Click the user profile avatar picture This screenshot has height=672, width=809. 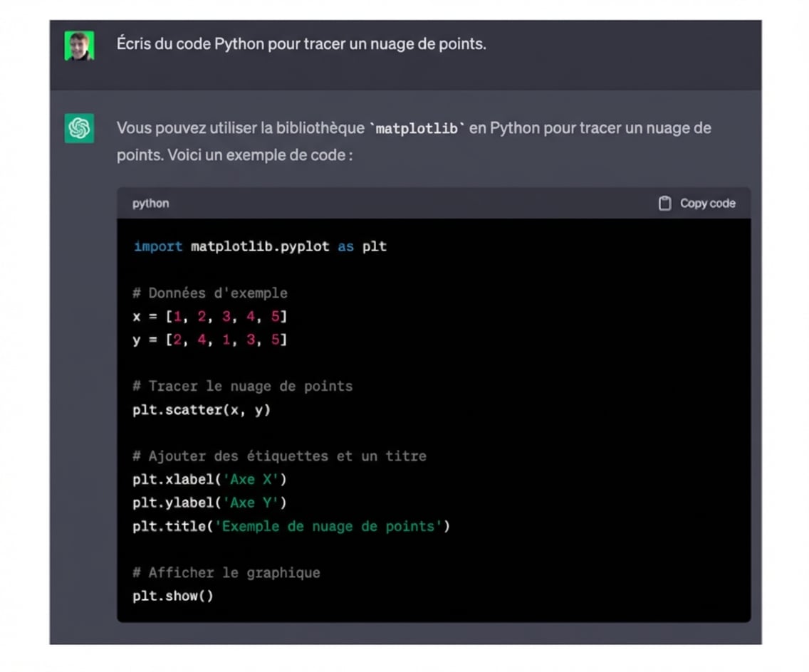79,43
